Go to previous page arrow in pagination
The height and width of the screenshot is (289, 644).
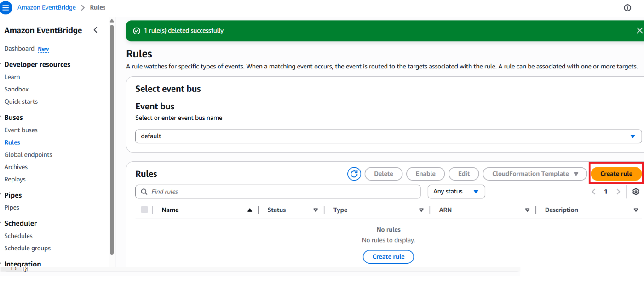pos(594,192)
